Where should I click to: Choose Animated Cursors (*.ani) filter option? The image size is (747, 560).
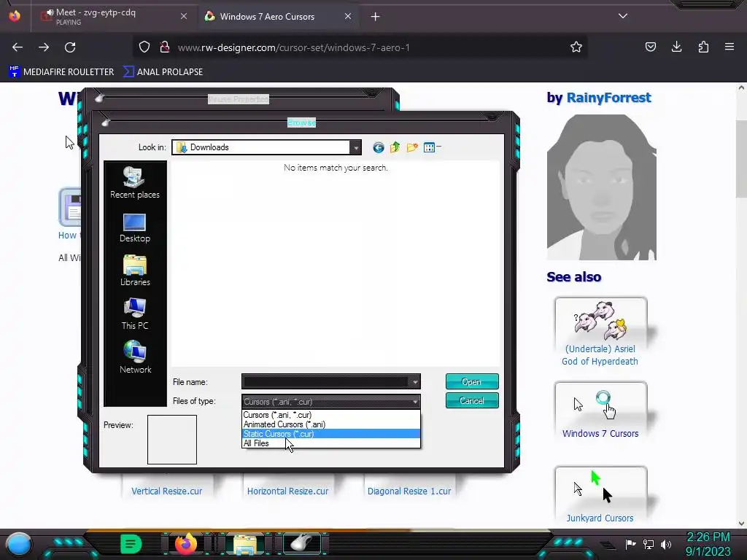pyautogui.click(x=331, y=424)
